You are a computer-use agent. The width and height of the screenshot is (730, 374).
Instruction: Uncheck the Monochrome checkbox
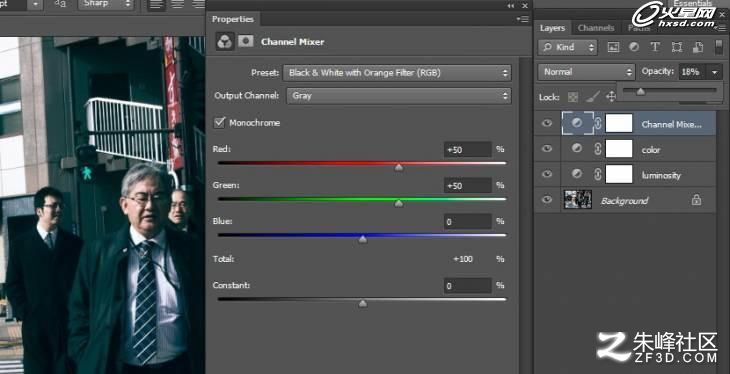click(x=219, y=123)
